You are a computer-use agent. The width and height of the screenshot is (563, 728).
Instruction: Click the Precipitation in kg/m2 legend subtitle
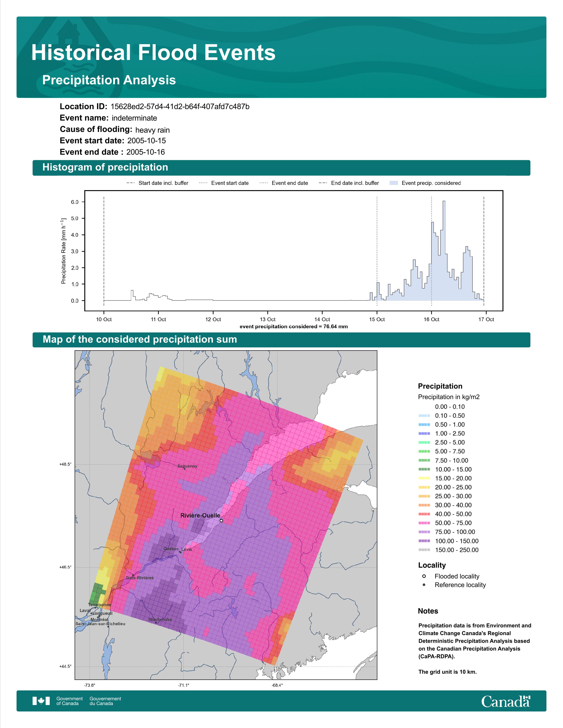tap(449, 397)
